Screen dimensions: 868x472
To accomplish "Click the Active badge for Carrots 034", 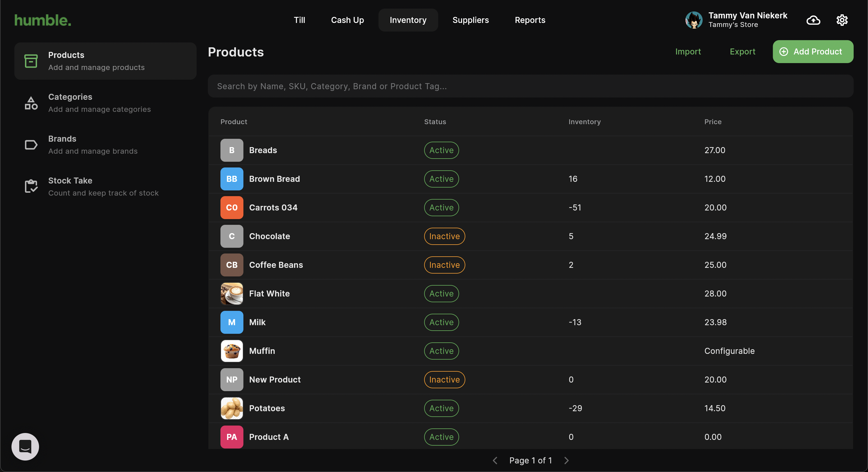I will click(x=441, y=207).
